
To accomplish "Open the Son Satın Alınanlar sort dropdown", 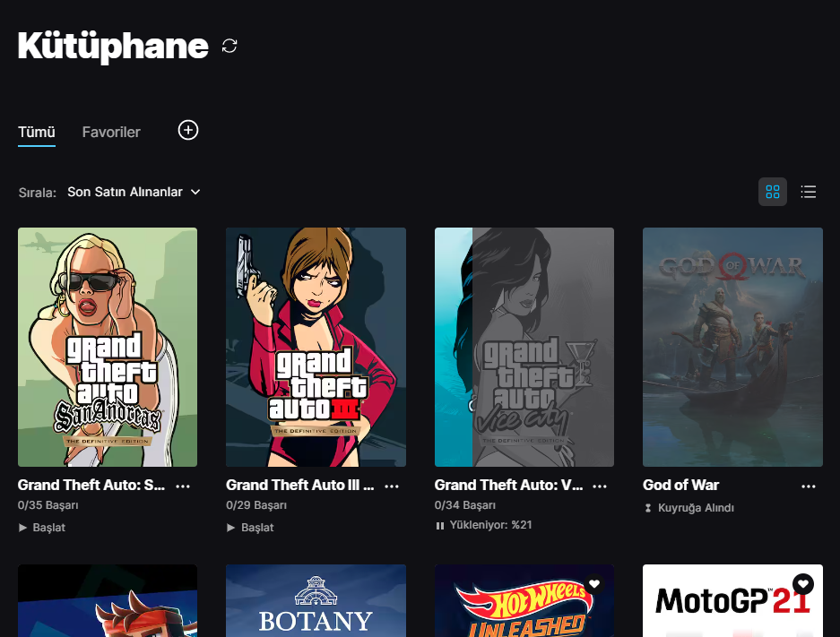I will tap(134, 192).
